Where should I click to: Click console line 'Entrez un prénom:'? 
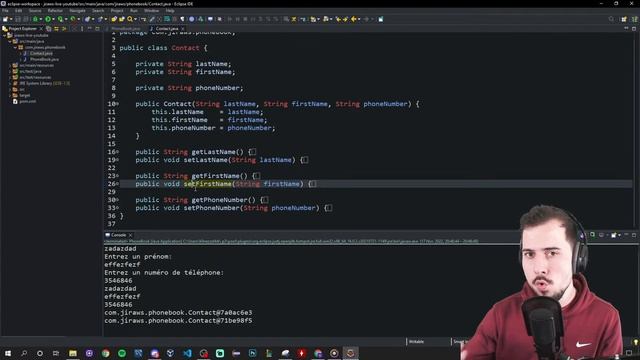138,256
